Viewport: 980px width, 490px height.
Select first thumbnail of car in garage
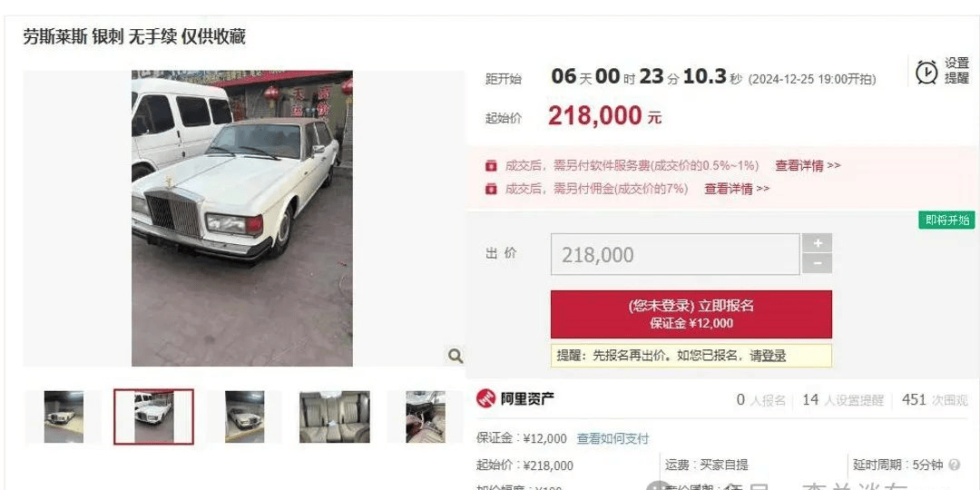(x=64, y=416)
